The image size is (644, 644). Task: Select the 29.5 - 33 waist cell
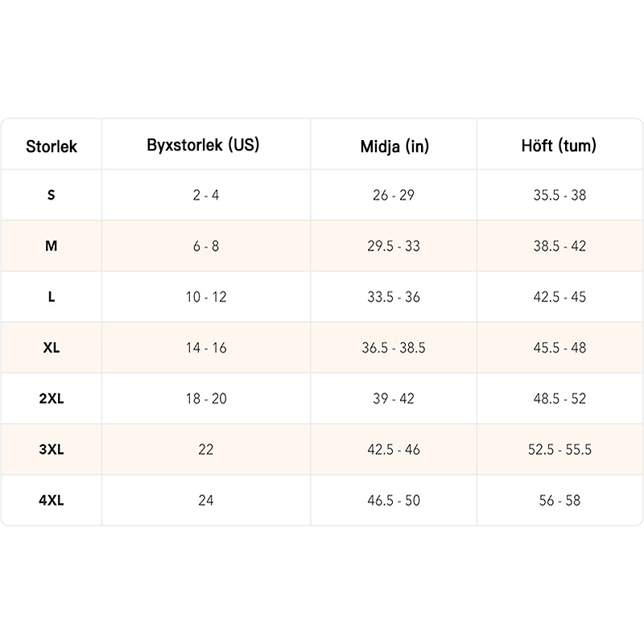click(394, 246)
